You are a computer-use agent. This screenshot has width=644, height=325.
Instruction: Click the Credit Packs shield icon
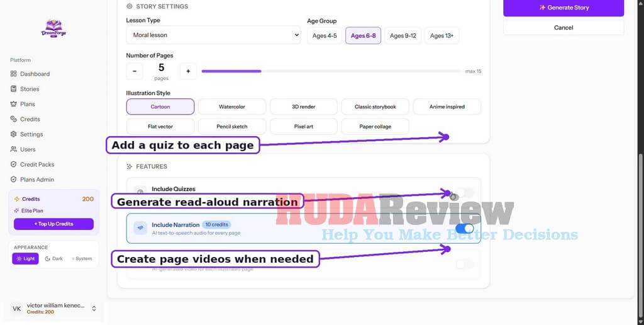pos(14,164)
